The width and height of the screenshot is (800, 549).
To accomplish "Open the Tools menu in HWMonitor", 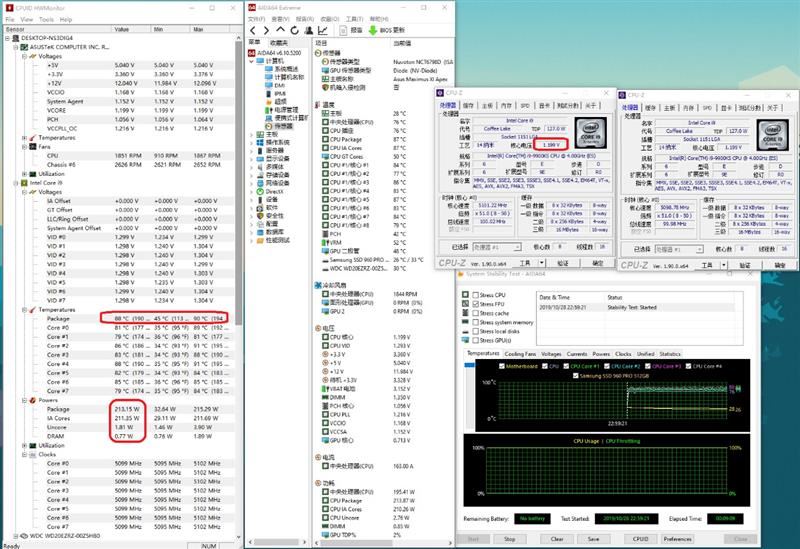I will [46, 19].
